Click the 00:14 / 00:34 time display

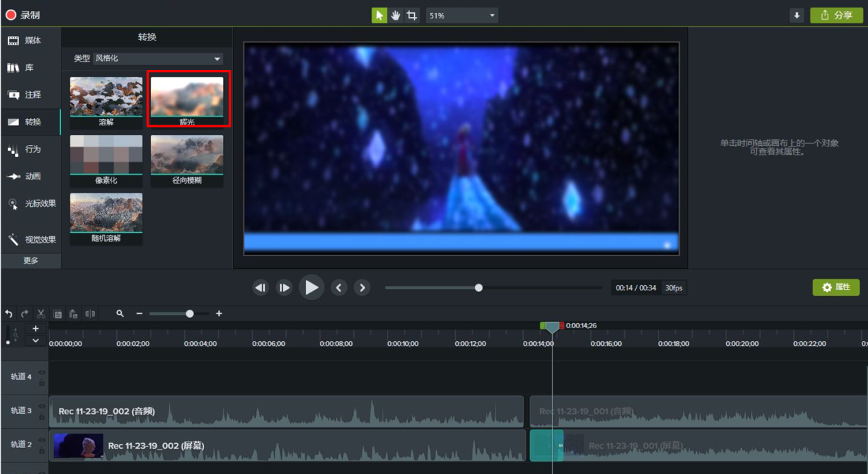pyautogui.click(x=636, y=288)
